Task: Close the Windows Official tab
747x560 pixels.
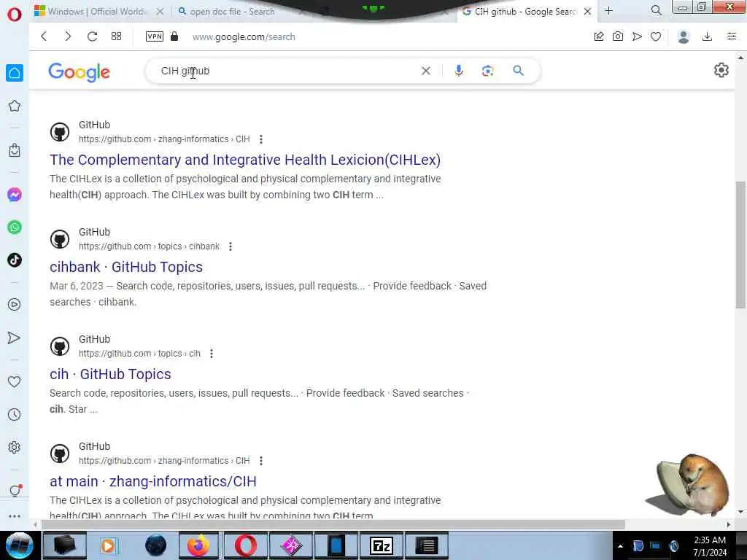Action: coord(160,12)
